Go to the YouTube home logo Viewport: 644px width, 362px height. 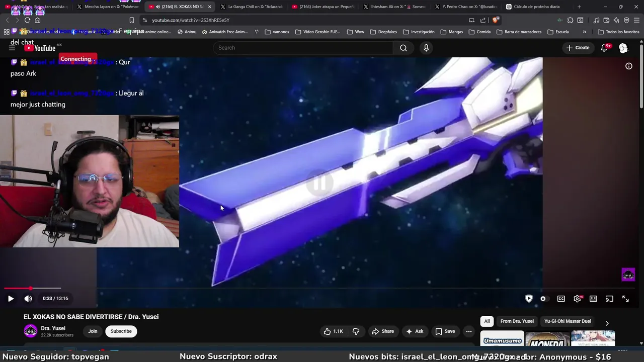tap(40, 48)
